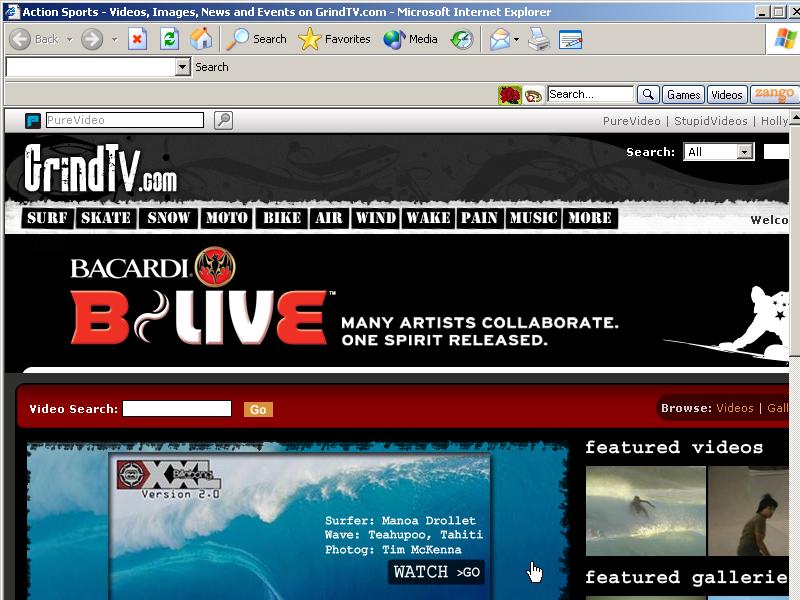Click the Go button for Video Search
This screenshot has width=800, height=600.
pyautogui.click(x=258, y=409)
